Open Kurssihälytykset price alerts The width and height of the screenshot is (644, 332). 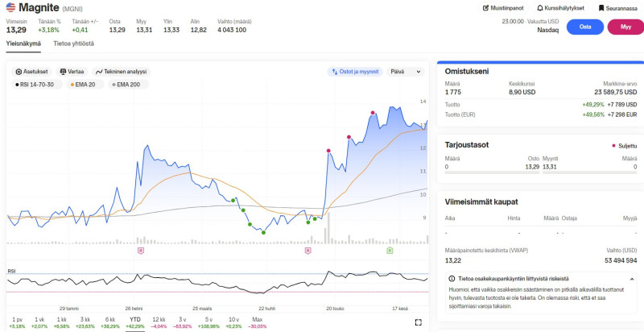[x=560, y=8]
